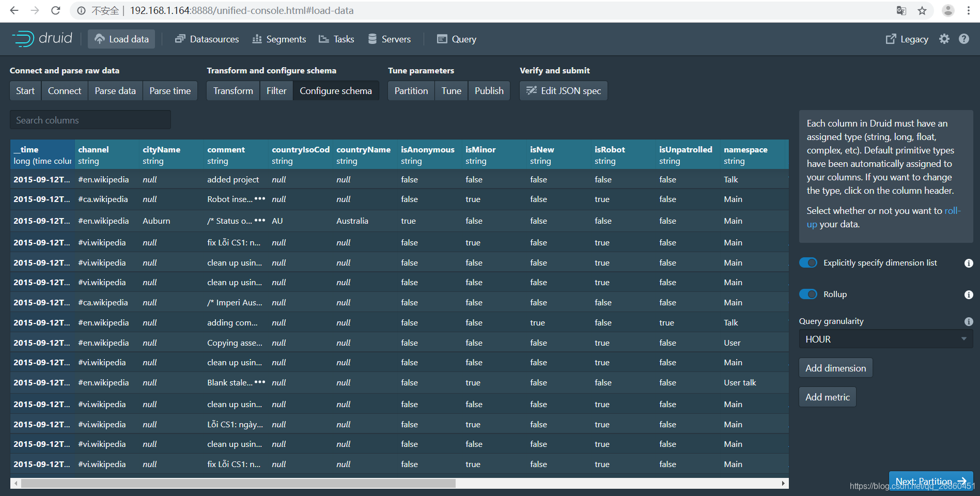Expand truncated comment '/* Status o...' ellipsis
980x496 pixels.
coord(260,220)
